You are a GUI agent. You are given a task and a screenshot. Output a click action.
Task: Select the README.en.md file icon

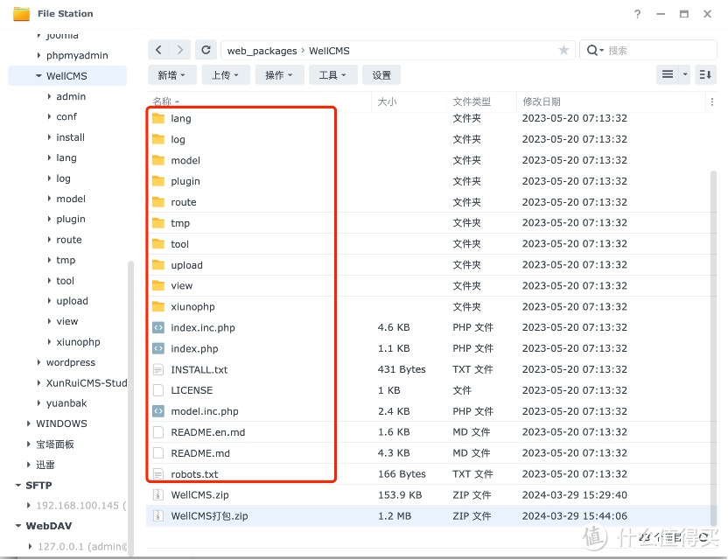158,432
